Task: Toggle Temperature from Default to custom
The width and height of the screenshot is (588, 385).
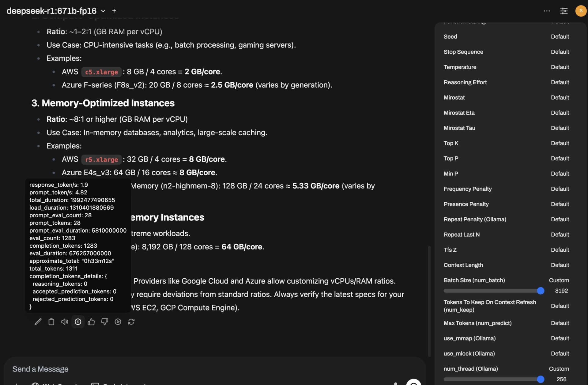Action: coord(560,67)
